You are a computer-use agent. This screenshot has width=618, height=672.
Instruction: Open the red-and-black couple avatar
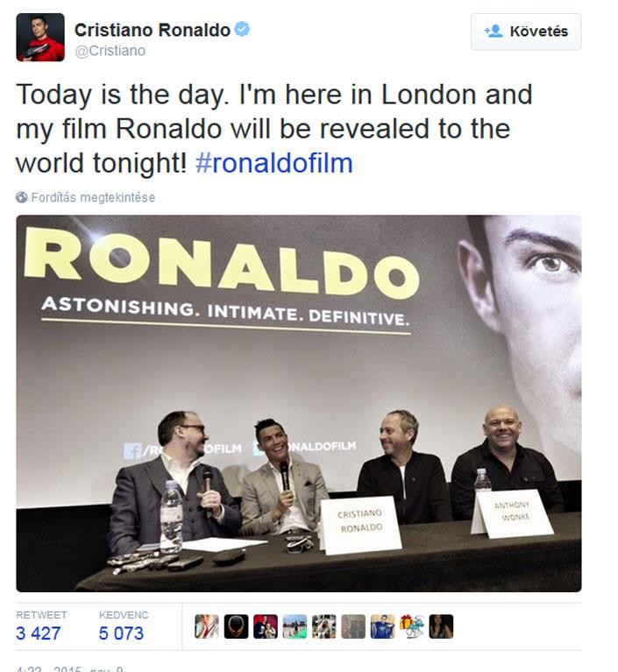[x=265, y=626]
